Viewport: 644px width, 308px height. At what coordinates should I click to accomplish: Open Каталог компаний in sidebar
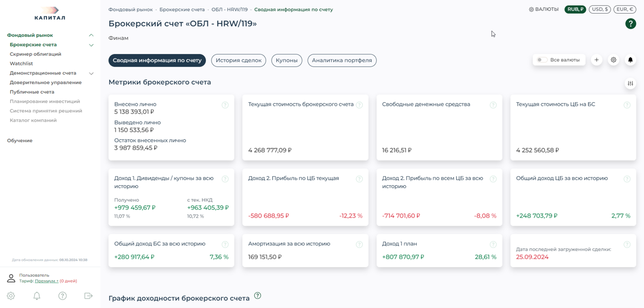[x=34, y=120]
